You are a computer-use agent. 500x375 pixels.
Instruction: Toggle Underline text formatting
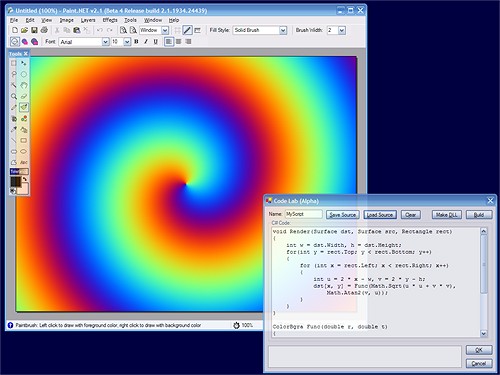(x=155, y=42)
